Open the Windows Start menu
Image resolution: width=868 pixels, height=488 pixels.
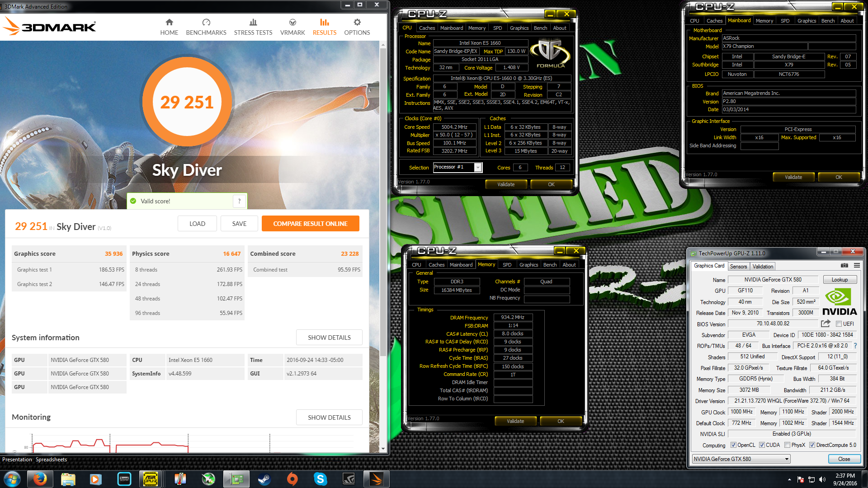click(12, 479)
